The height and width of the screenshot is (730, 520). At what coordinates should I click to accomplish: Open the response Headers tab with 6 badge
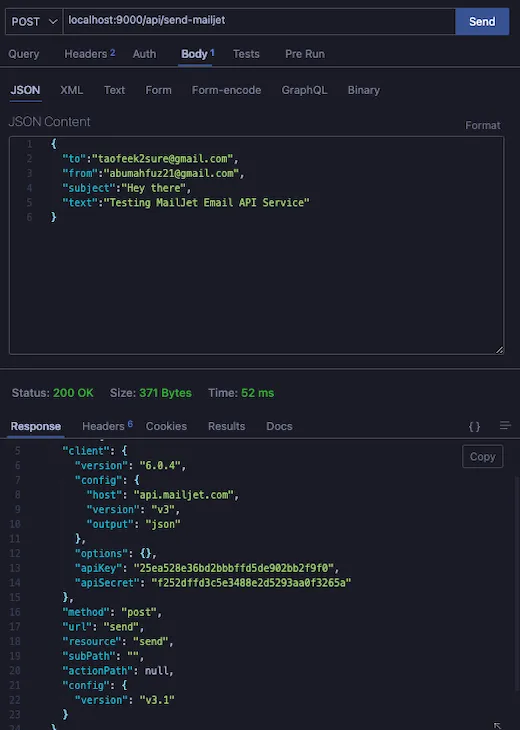[107, 426]
